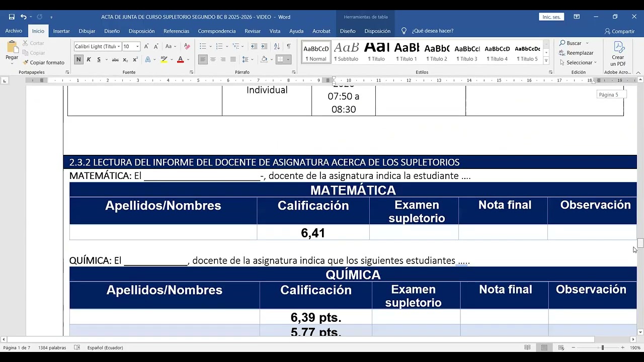This screenshot has width=644, height=362.
Task: Open the Disposición table tools tab
Action: [377, 31]
